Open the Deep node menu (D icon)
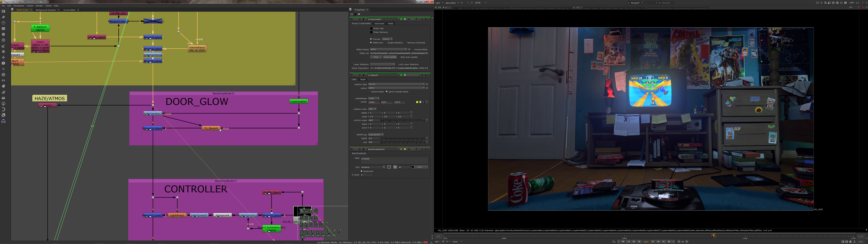The height and width of the screenshot is (244, 868). [x=3, y=75]
